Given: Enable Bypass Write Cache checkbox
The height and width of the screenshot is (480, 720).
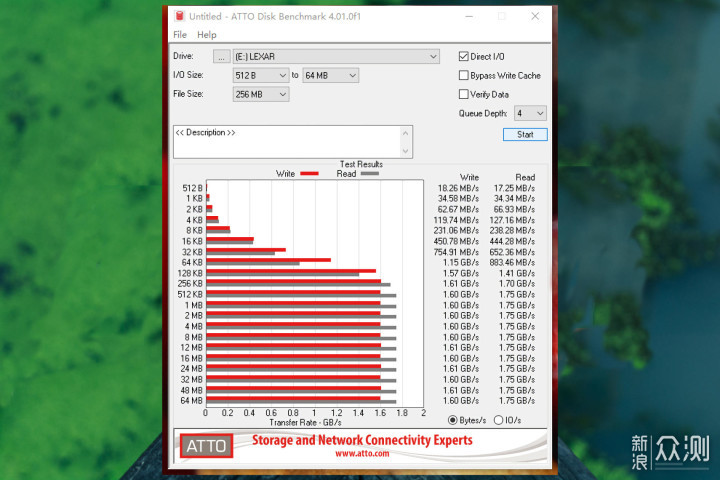Looking at the screenshot, I should (x=463, y=75).
